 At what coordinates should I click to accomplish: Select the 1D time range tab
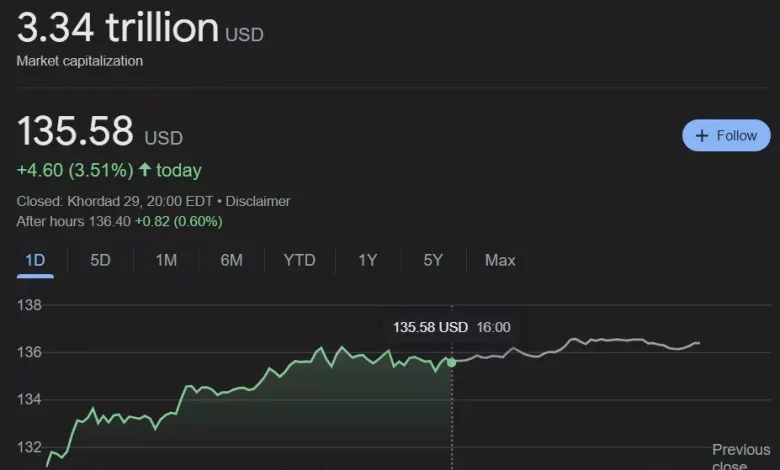35,260
